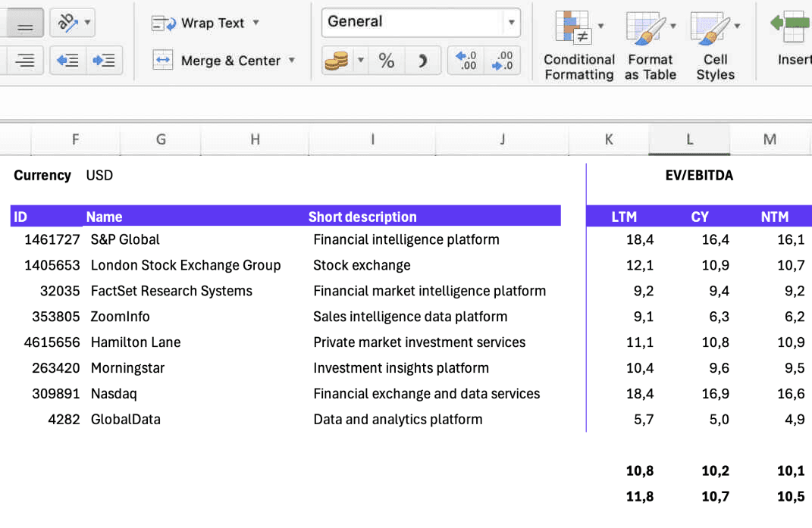
Task: Select column F header
Action: click(x=76, y=139)
